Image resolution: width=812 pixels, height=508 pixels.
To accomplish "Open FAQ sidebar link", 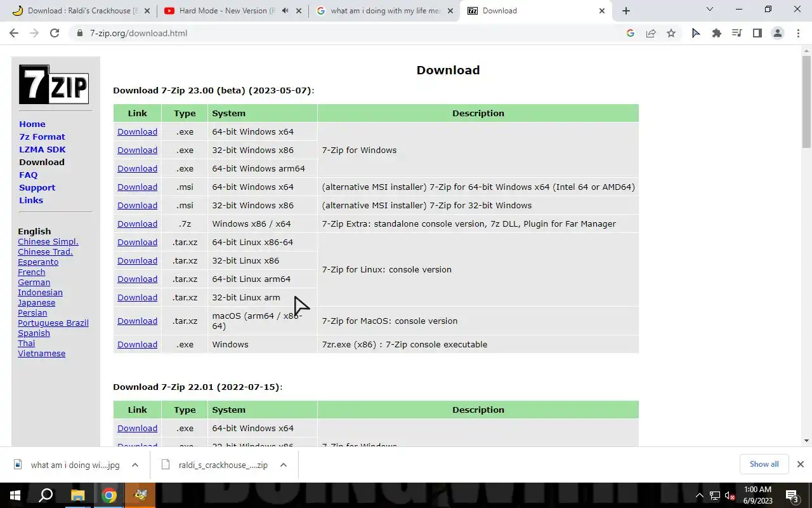I will [28, 175].
